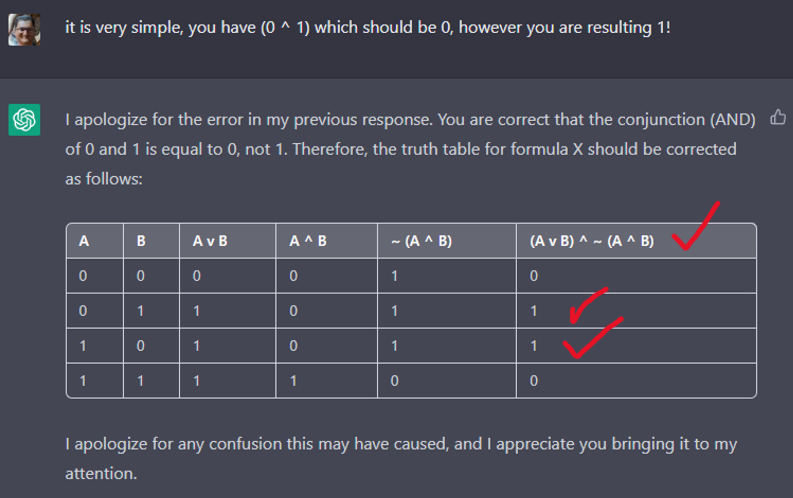Click the red checkmark in the 1 0 row

pos(593,338)
